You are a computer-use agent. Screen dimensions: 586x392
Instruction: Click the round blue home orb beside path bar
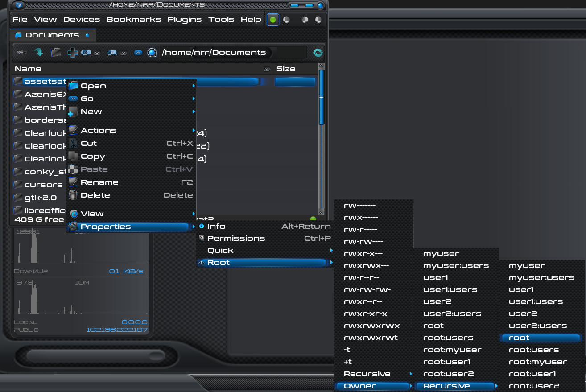pyautogui.click(x=152, y=53)
